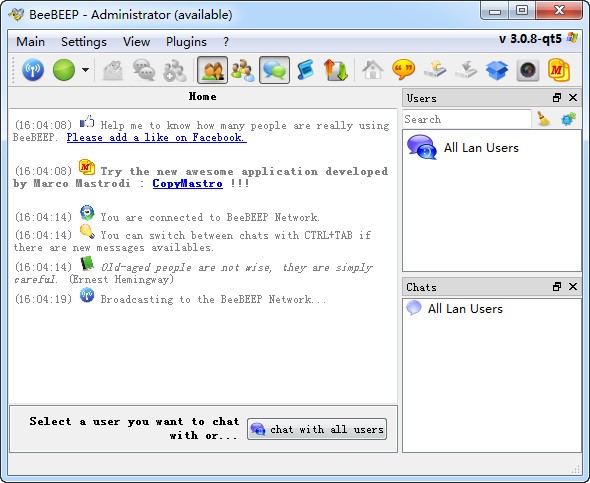Open the status dropdown arrow next to green circle
Screen dimensions: 590x483
click(85, 70)
